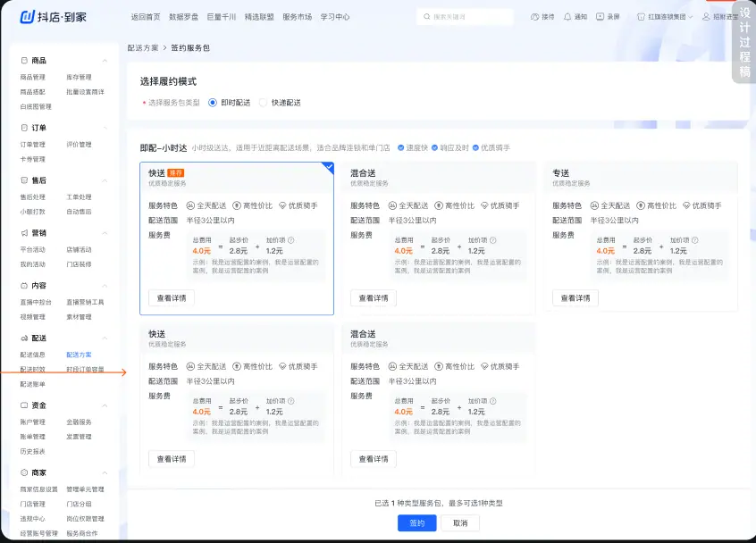
Task: Click the 内容 section icon in sidebar
Action: [24, 286]
